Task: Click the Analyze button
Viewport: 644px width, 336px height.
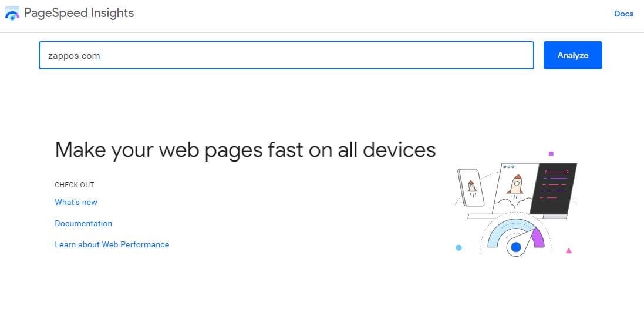Action: point(572,55)
